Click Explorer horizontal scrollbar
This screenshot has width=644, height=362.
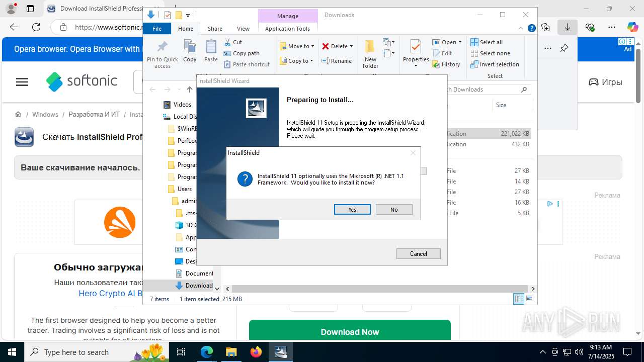point(380,289)
